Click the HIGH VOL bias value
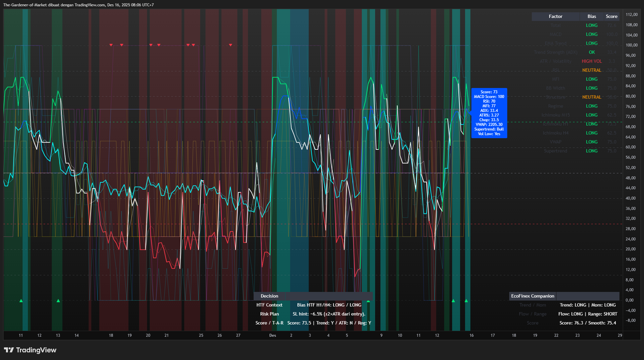Image resolution: width=644 pixels, height=360 pixels. [x=592, y=61]
